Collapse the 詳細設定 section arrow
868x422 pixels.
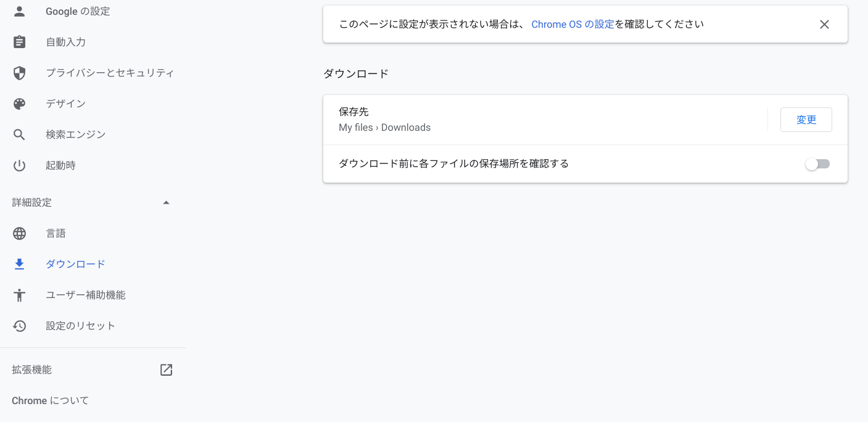point(166,202)
